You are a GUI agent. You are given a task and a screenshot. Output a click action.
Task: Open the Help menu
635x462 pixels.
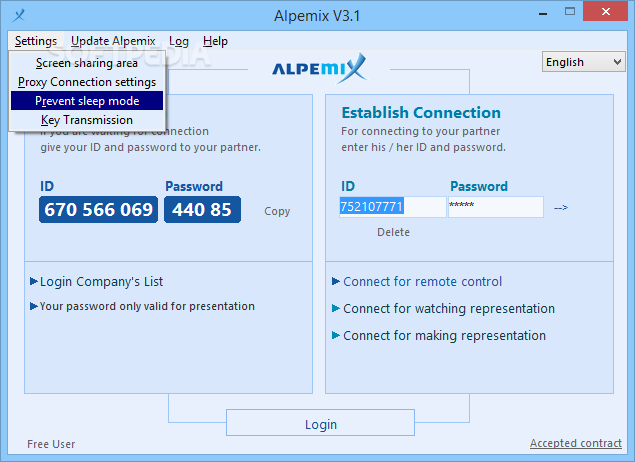tap(215, 41)
